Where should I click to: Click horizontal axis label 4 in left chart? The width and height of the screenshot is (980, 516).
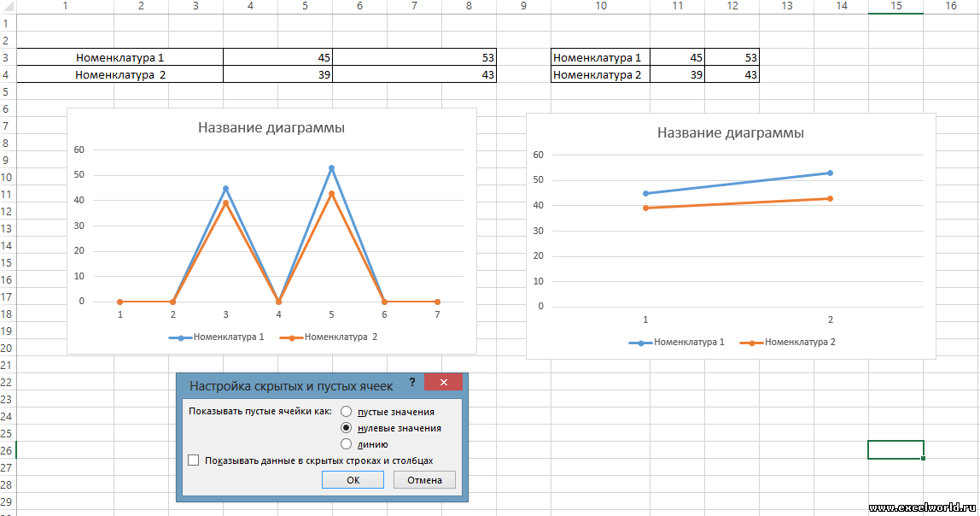(x=279, y=314)
